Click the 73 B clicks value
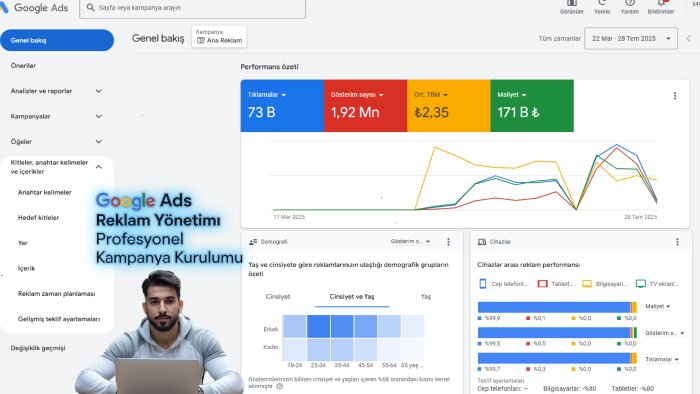 [x=262, y=112]
